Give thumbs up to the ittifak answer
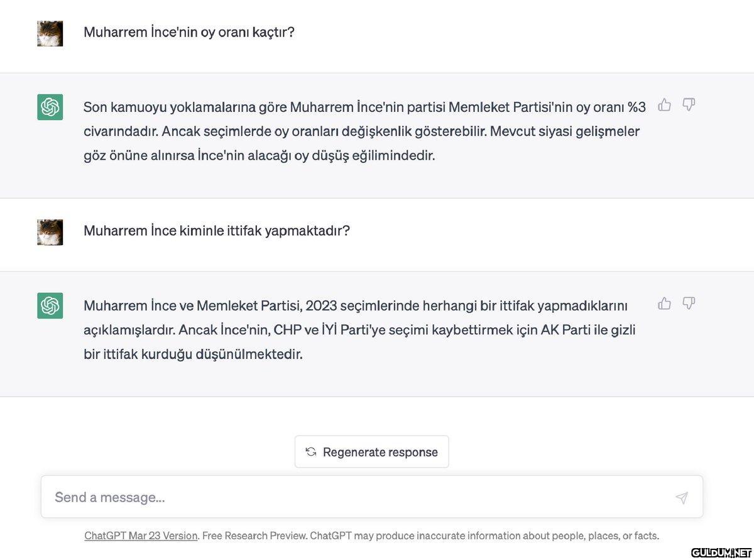 tap(664, 304)
